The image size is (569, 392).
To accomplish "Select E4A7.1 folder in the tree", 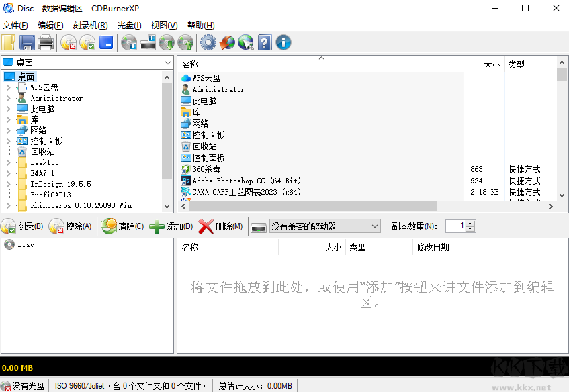I will pyautogui.click(x=42, y=173).
